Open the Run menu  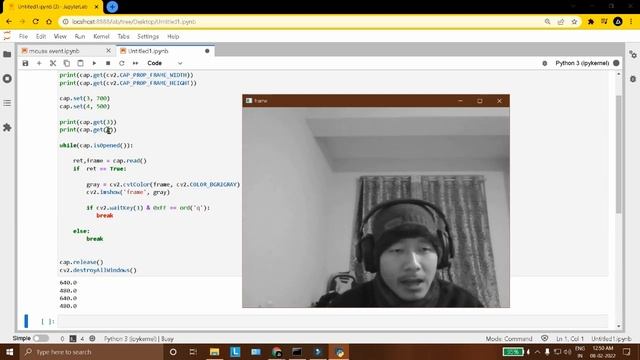(80, 36)
